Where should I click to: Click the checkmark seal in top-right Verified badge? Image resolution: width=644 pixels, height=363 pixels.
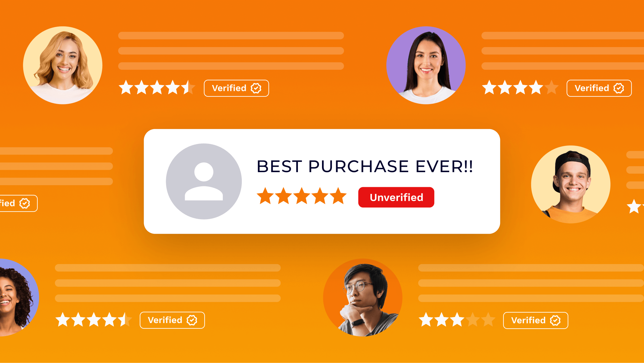click(x=618, y=88)
